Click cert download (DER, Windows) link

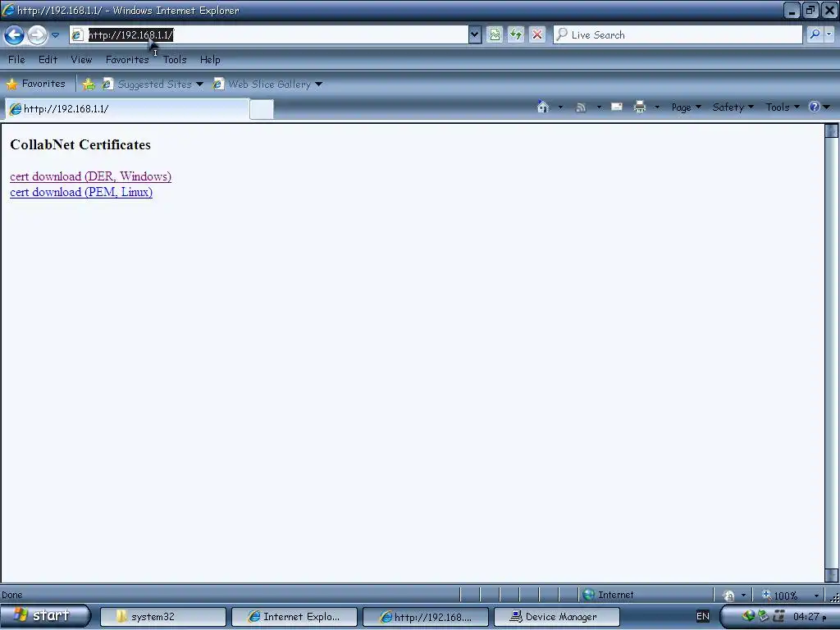(x=90, y=176)
